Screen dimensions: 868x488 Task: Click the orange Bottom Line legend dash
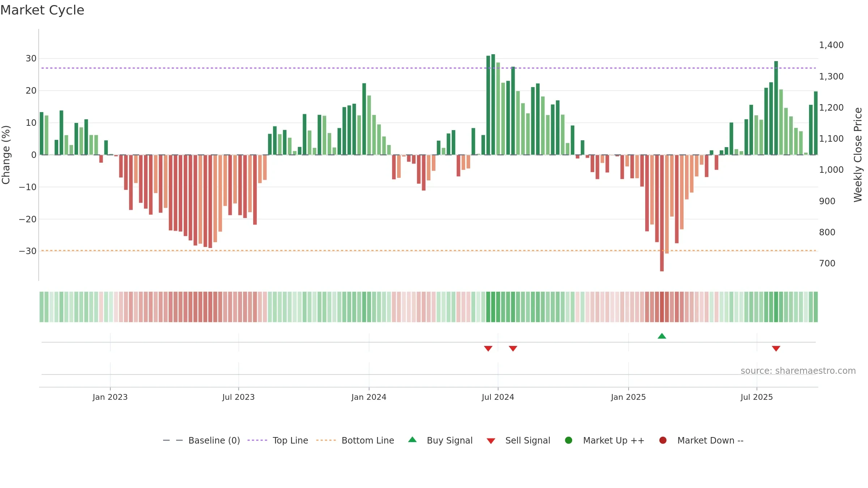pos(326,440)
